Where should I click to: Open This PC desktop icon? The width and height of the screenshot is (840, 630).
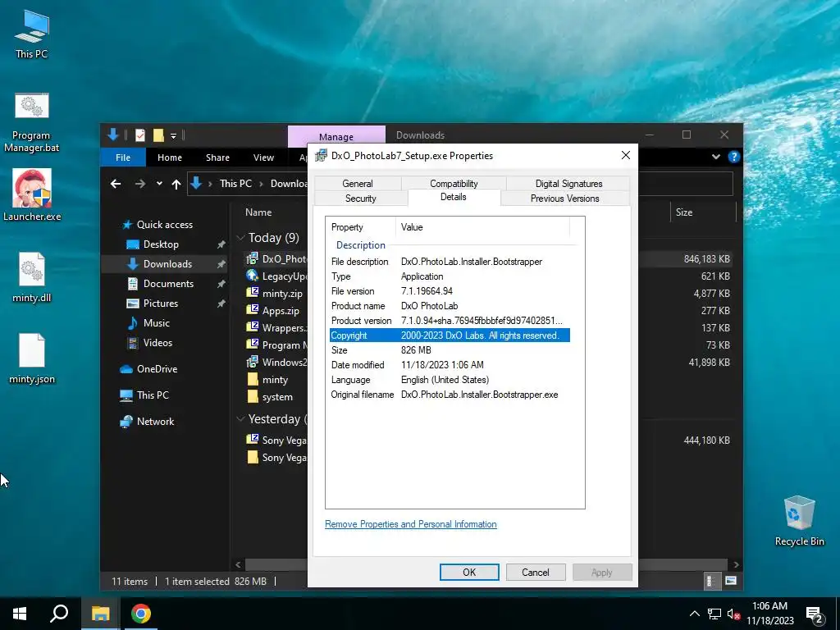[x=32, y=34]
